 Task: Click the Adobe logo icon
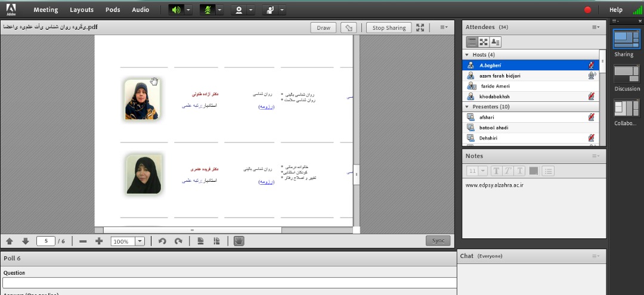11,9
